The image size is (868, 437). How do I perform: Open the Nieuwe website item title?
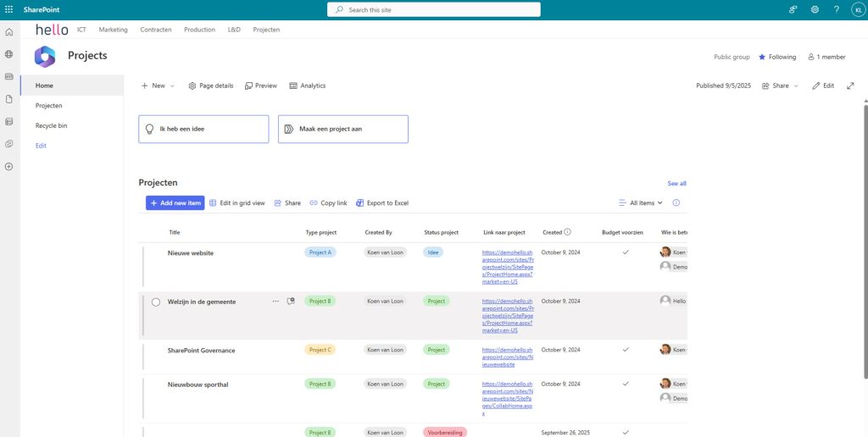[191, 252]
